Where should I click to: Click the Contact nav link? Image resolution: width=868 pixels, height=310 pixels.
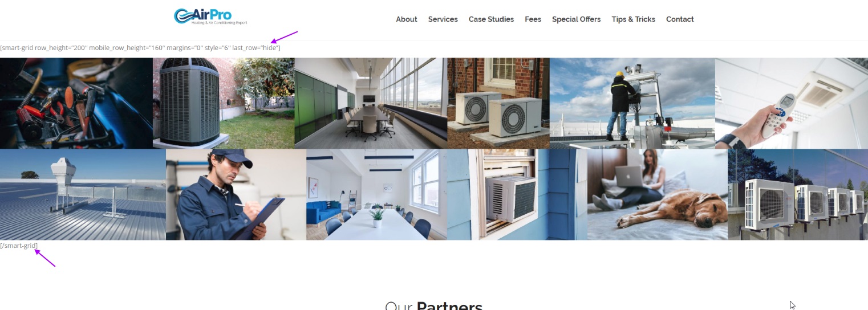click(x=680, y=19)
